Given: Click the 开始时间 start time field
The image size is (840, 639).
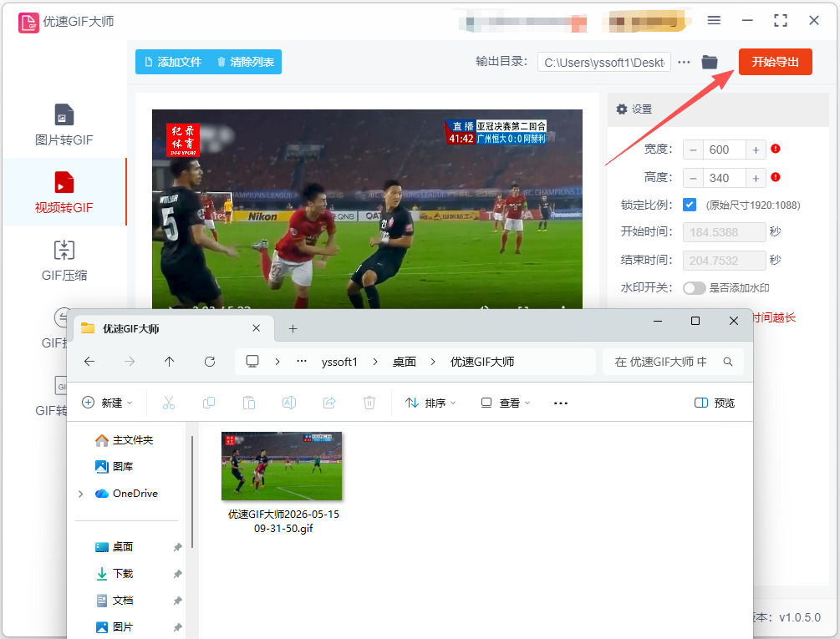Looking at the screenshot, I should click(x=725, y=232).
